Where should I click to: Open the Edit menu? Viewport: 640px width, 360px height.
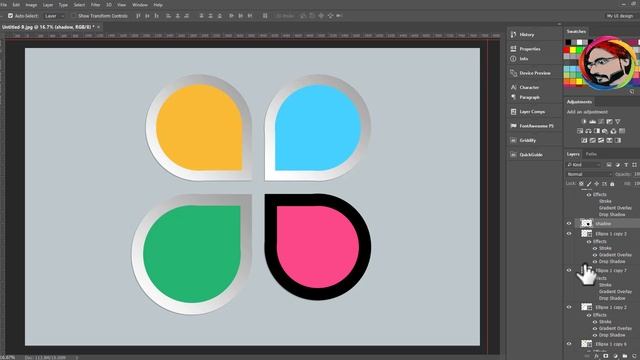(x=16, y=5)
